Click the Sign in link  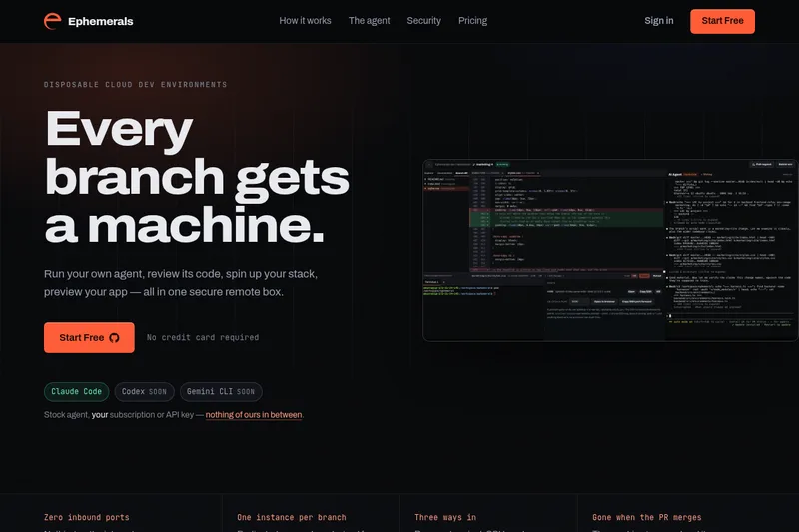tap(659, 21)
